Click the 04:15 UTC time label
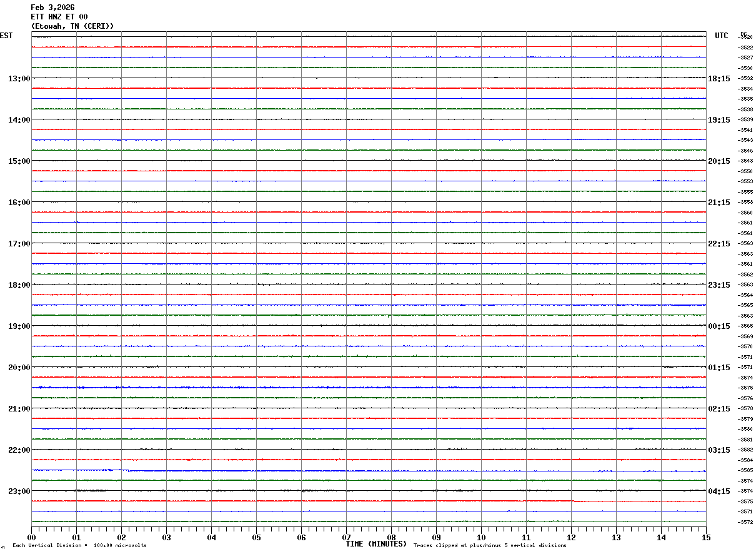 (x=719, y=491)
